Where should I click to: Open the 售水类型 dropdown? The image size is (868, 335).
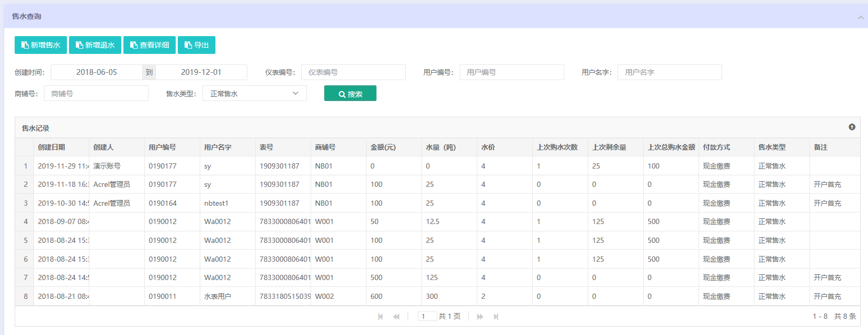(x=254, y=94)
